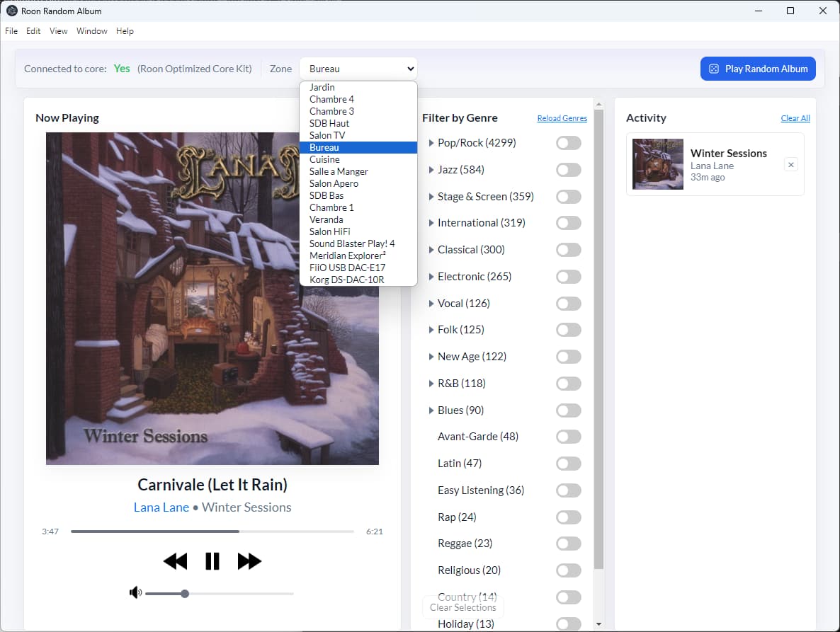The height and width of the screenshot is (632, 840).
Task: Expand the Blues genre tree
Action: click(431, 410)
